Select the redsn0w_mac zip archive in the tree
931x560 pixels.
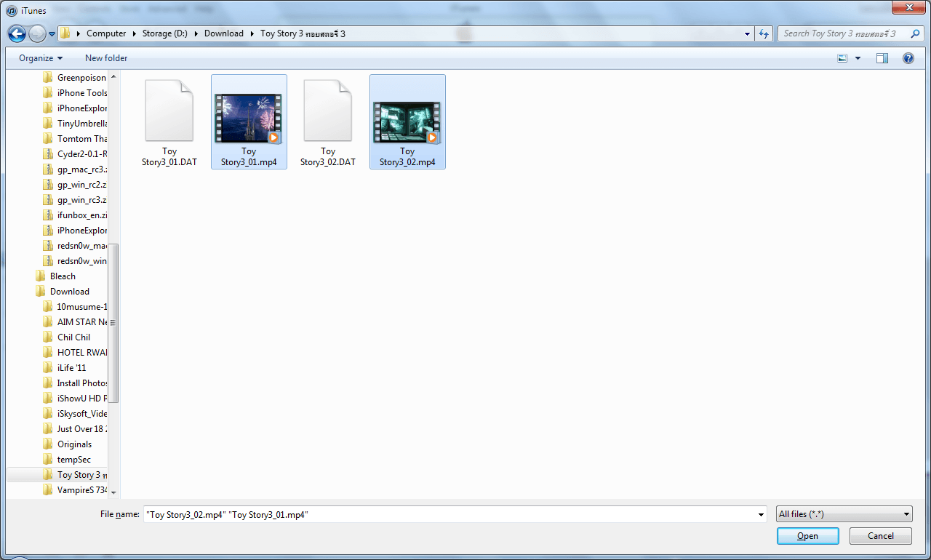pos(75,246)
